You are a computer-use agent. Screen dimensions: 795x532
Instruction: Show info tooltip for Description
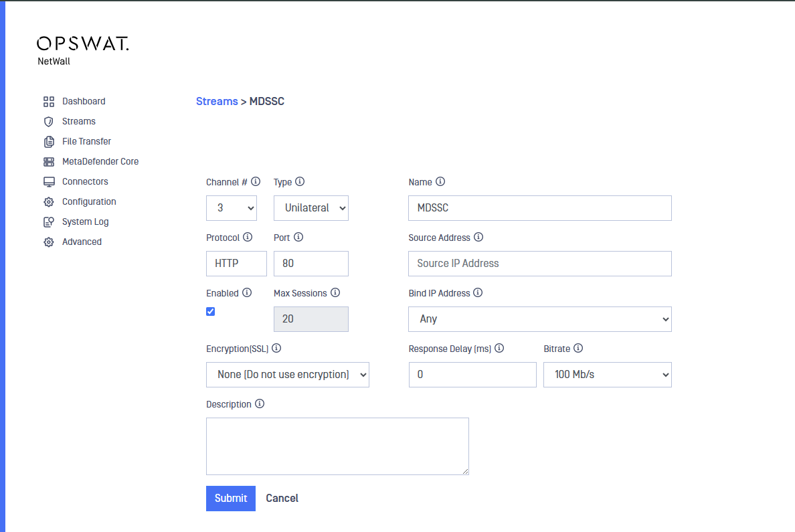click(x=260, y=404)
